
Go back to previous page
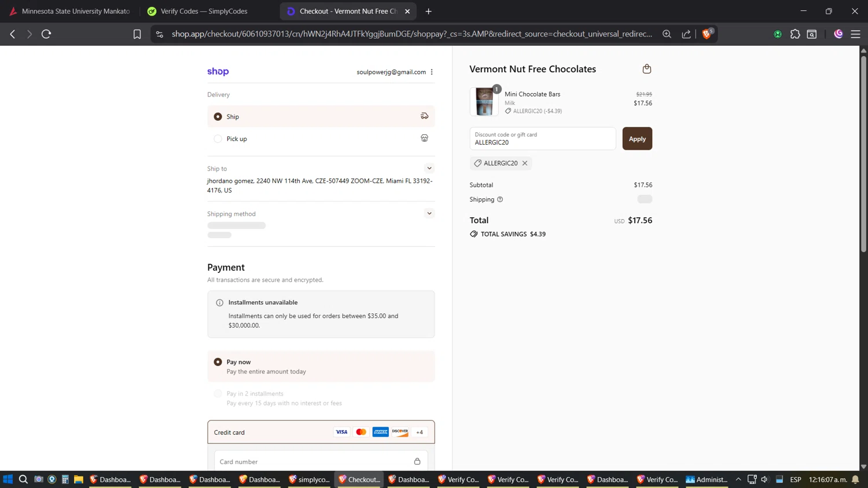pyautogui.click(x=13, y=34)
